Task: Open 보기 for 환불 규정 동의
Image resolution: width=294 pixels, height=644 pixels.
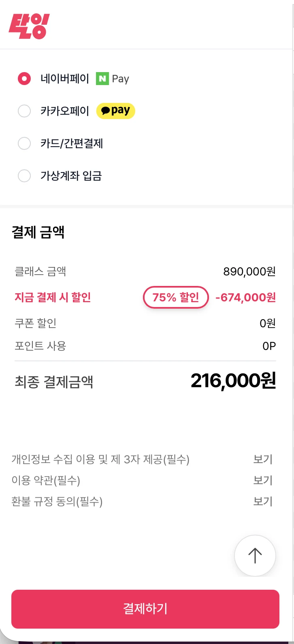Action: (263, 501)
